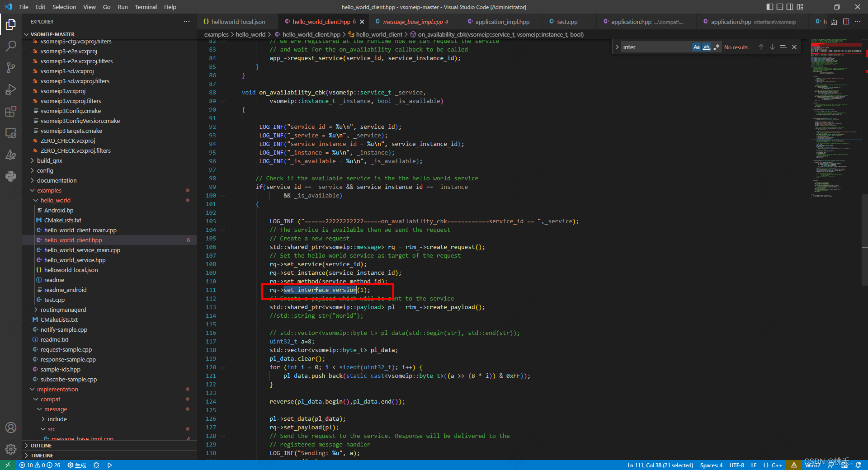The height and width of the screenshot is (470, 868).
Task: Go to next find match arrow
Action: click(x=772, y=47)
